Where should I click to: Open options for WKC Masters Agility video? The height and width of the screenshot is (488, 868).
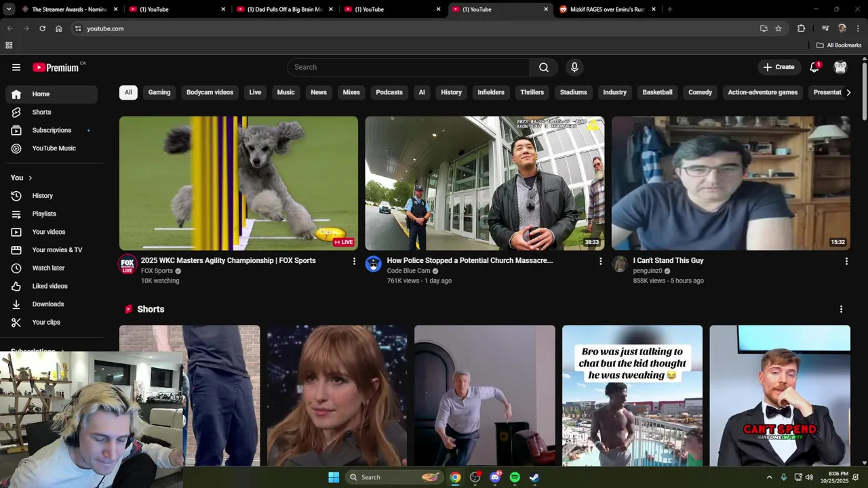[x=354, y=261]
